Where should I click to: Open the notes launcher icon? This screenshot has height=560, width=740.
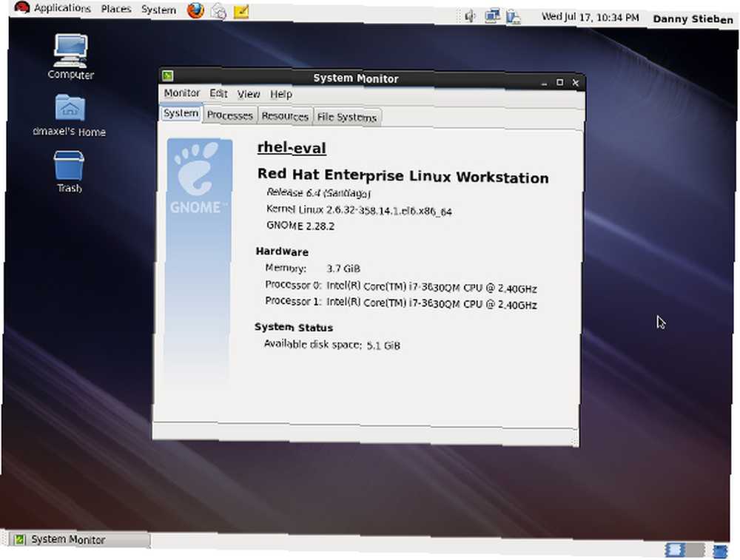241,11
